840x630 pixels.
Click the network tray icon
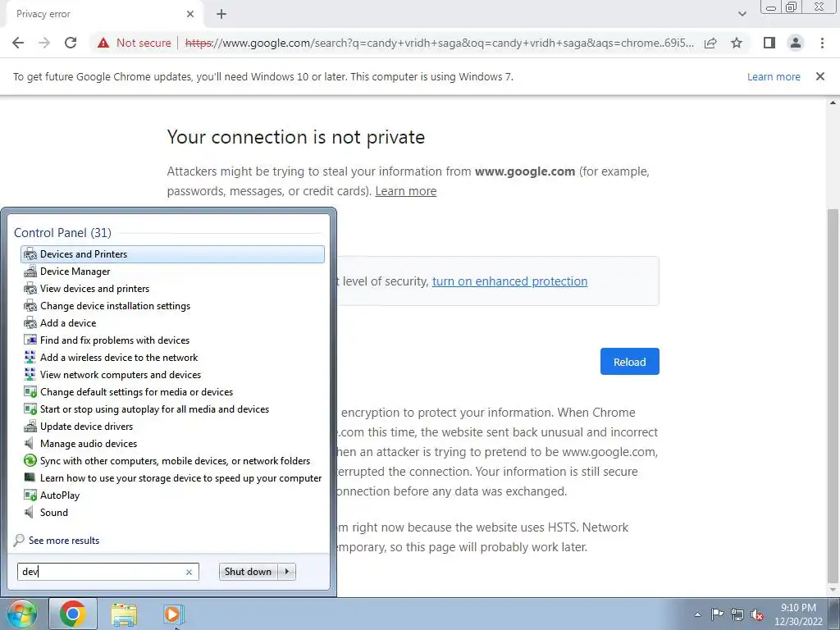click(737, 614)
